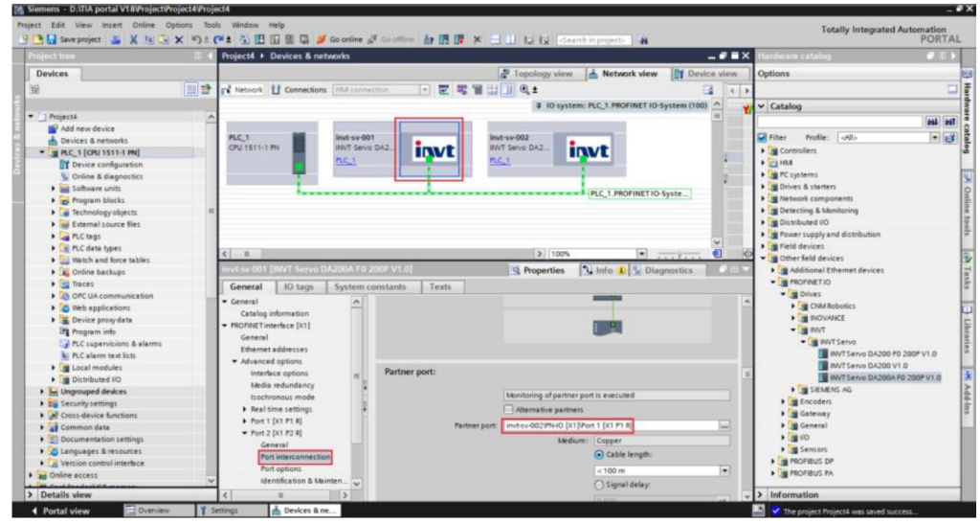The height and width of the screenshot is (523, 980).
Task: Click browse button beside Partner port field
Action: tap(724, 425)
